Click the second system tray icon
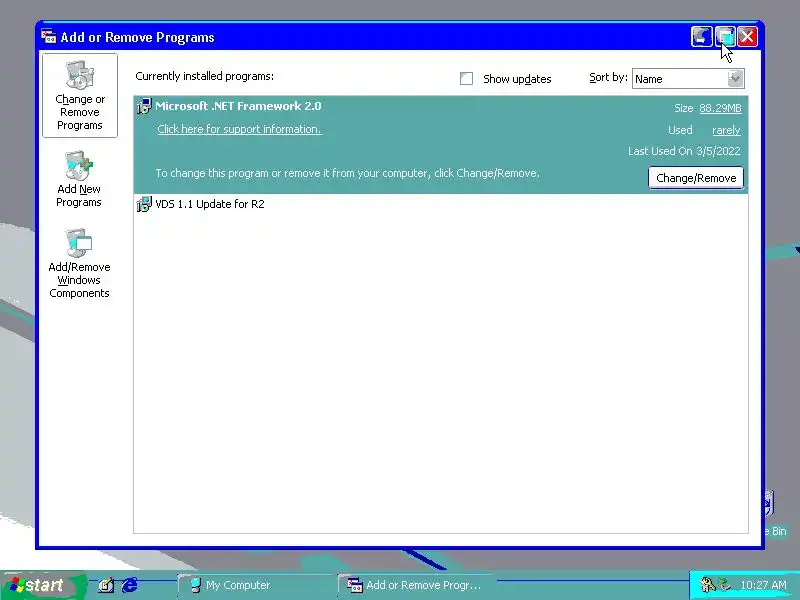 725,585
